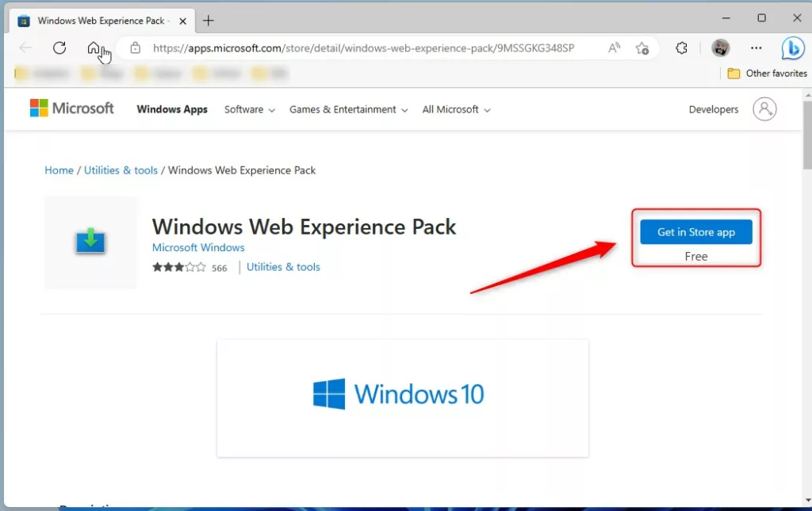Launch the Bing chat sidebar icon
812x511 pixels.
[792, 48]
